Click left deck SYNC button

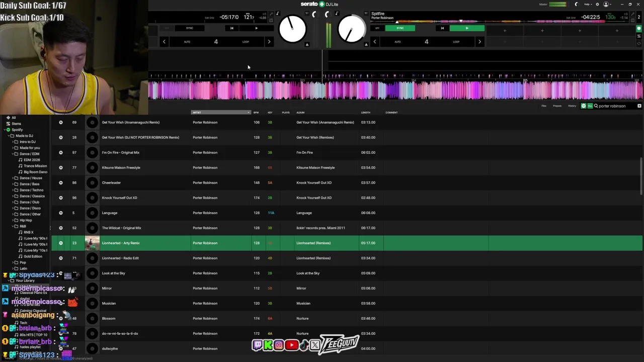[190, 28]
